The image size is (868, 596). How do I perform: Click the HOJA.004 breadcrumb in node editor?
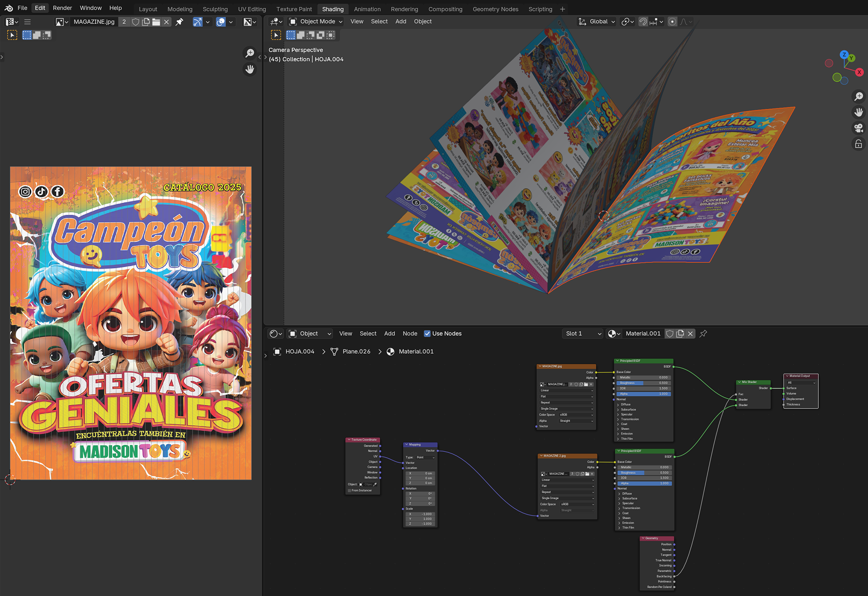pos(299,352)
